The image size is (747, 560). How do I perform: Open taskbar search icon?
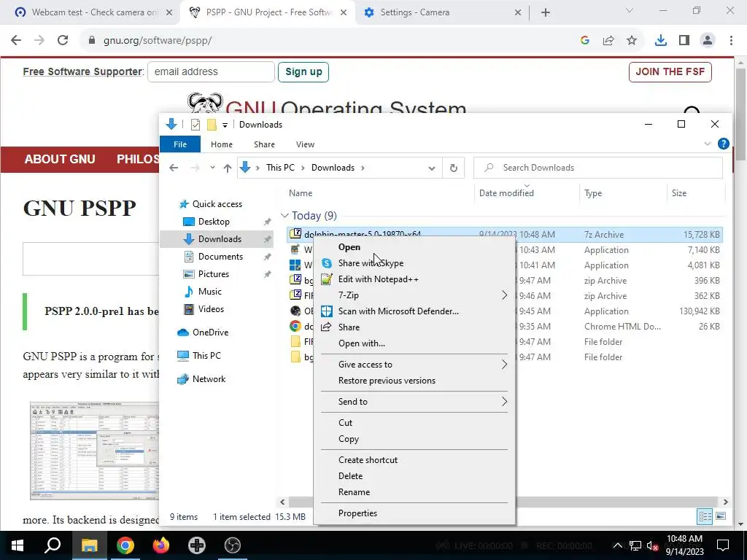[53, 545]
